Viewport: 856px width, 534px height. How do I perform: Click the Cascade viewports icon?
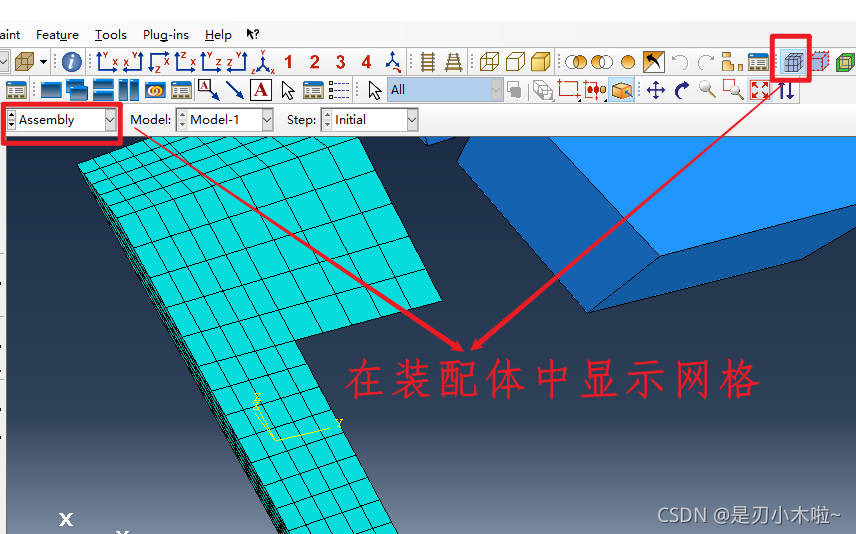77,90
